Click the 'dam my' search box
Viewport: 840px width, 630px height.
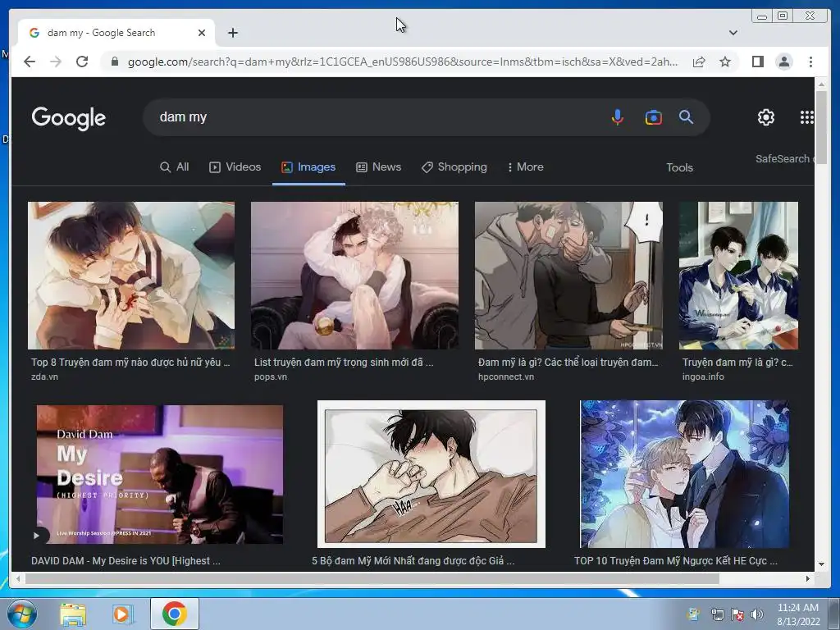[x=375, y=116]
